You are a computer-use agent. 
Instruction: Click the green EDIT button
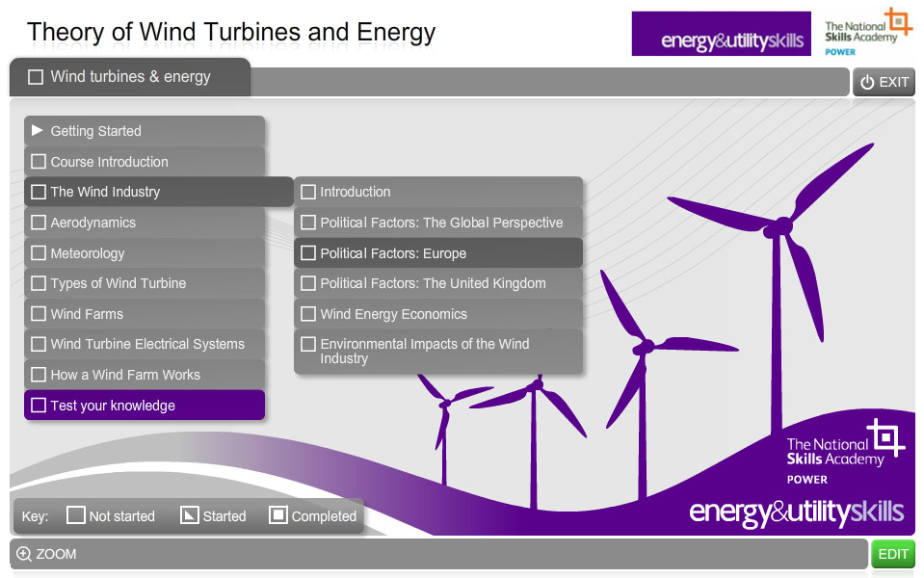click(x=893, y=554)
